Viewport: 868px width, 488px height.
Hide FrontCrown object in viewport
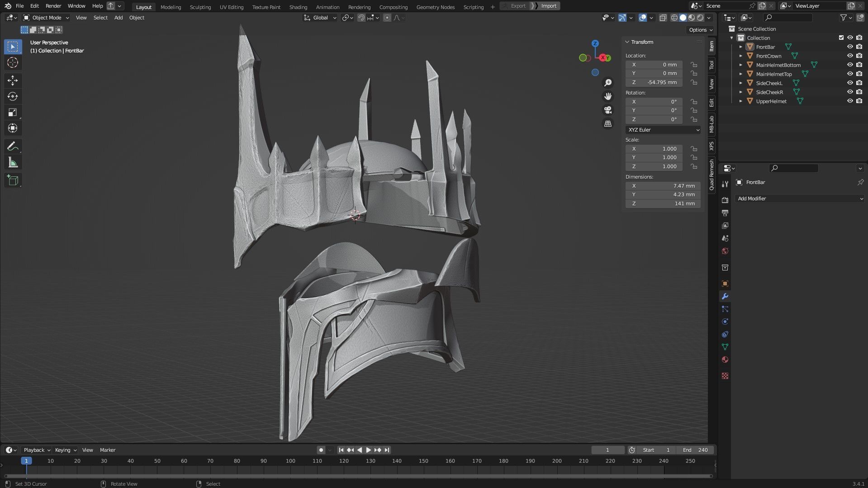coord(850,56)
